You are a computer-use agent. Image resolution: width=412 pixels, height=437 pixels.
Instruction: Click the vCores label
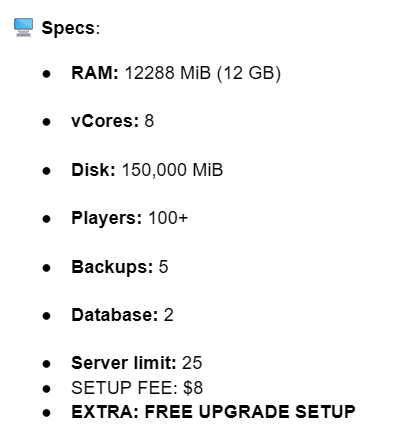click(x=105, y=121)
